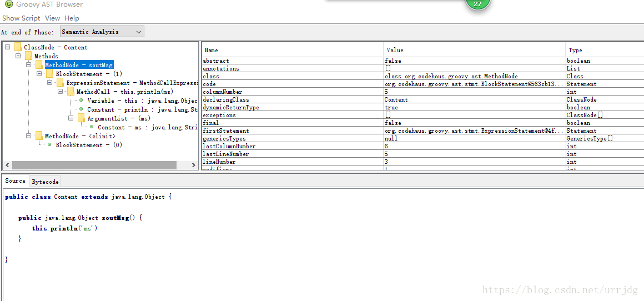Select Variable - this tree item
This screenshot has height=301, width=644.
(143, 101)
